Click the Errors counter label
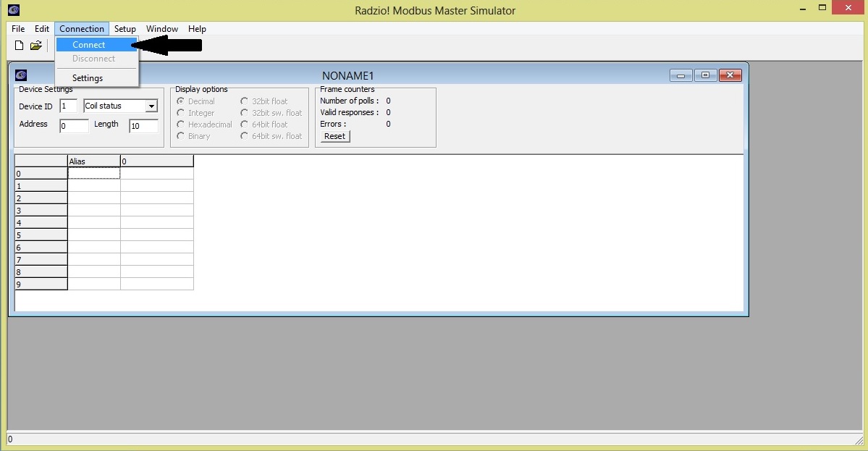The height and width of the screenshot is (451, 868). (x=333, y=124)
